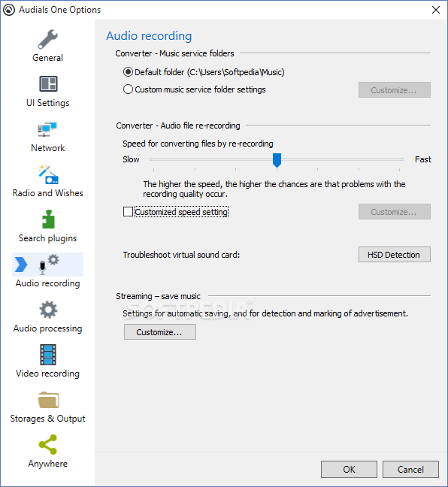Click the General label in sidebar
This screenshot has width=448, height=487.
click(47, 58)
